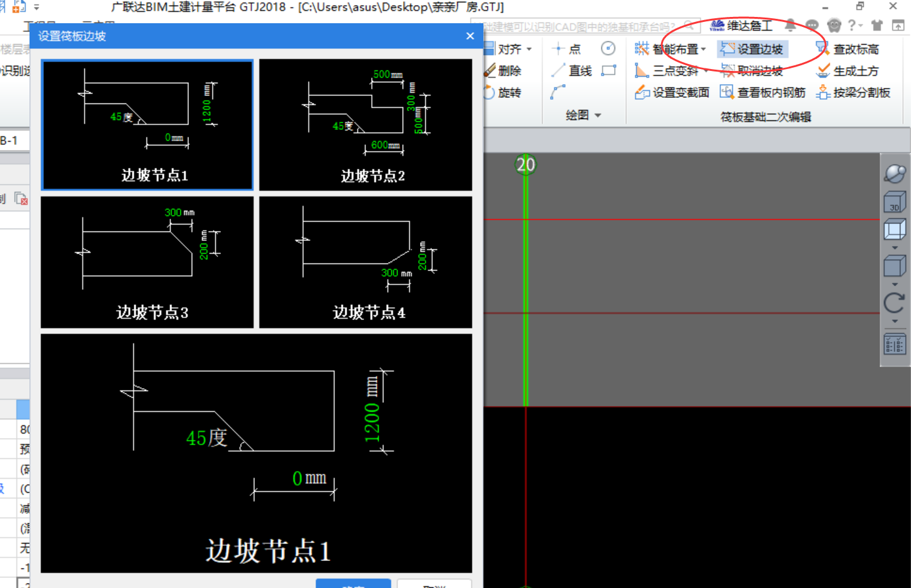
Task: Click the 旋转 tool
Action: pyautogui.click(x=503, y=93)
